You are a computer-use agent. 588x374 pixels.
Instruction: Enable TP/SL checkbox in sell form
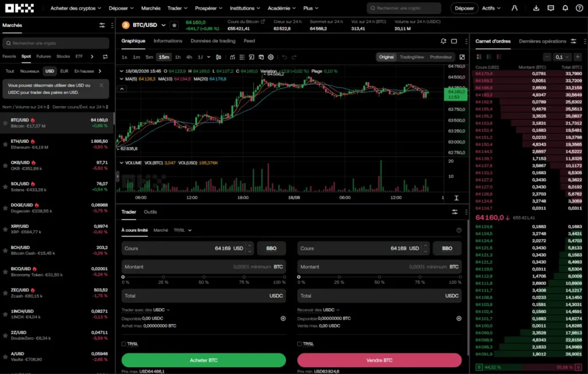(299, 344)
